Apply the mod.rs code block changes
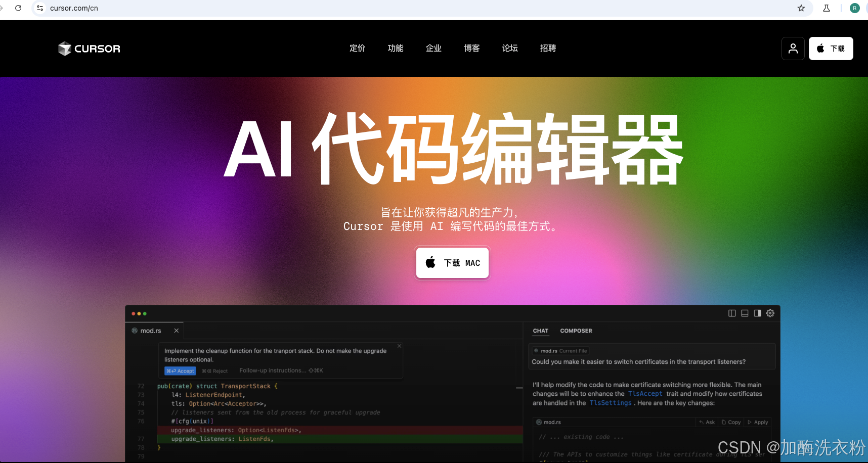The height and width of the screenshot is (463, 868). (758, 422)
